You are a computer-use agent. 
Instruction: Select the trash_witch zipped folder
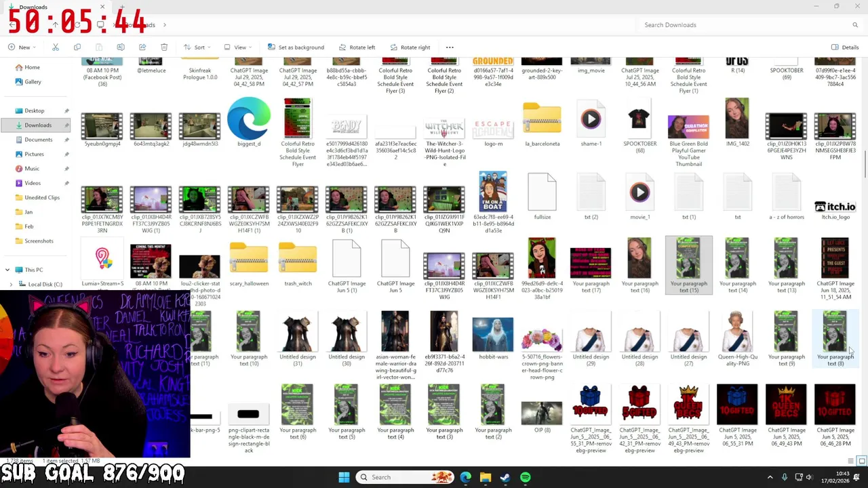click(298, 264)
